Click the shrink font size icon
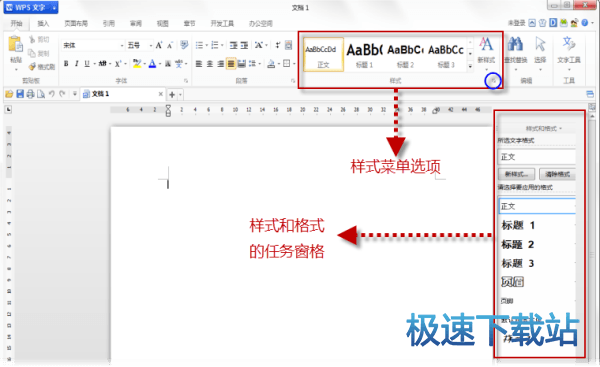 tap(170, 45)
